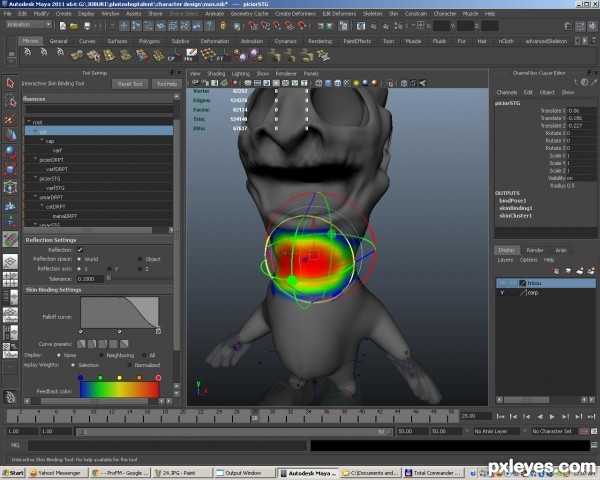Image resolution: width=600 pixels, height=480 pixels.
Task: Click the first helmet icon on the shelf
Action: coord(28,52)
